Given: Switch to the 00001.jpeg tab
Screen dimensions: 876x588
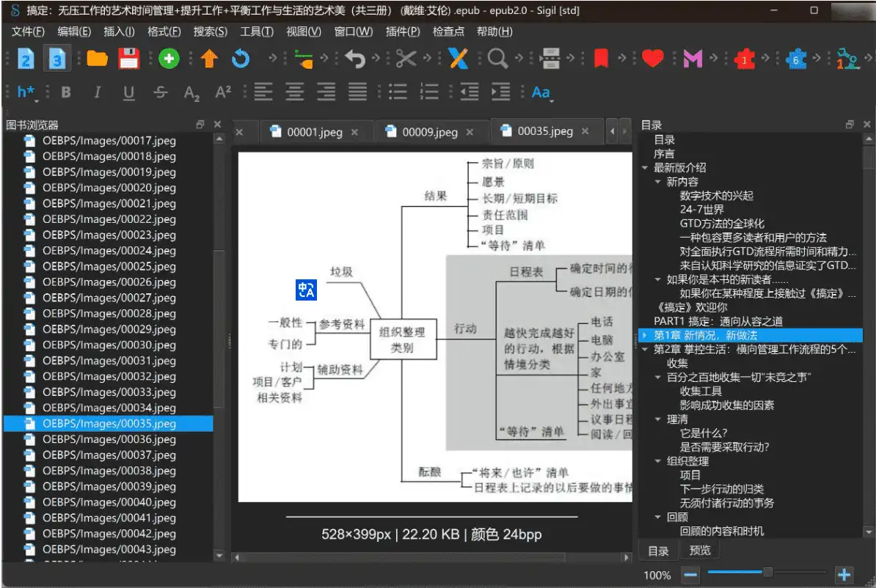Looking at the screenshot, I should click(315, 133).
